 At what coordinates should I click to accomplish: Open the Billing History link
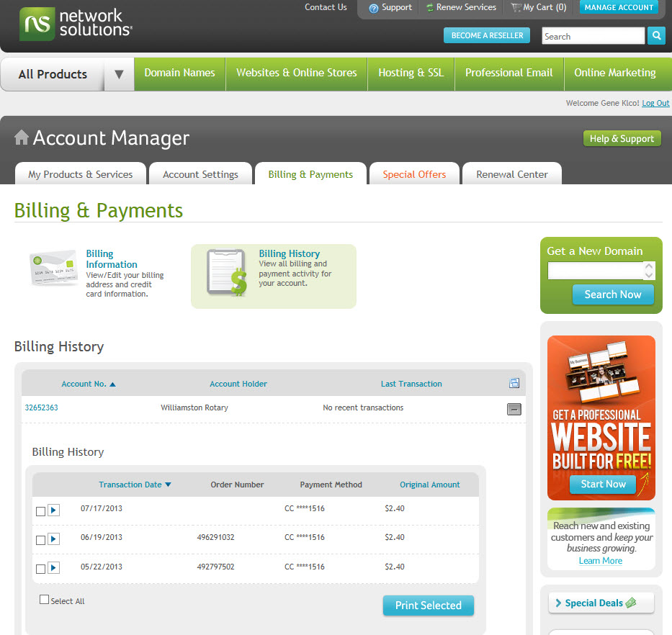coord(290,253)
